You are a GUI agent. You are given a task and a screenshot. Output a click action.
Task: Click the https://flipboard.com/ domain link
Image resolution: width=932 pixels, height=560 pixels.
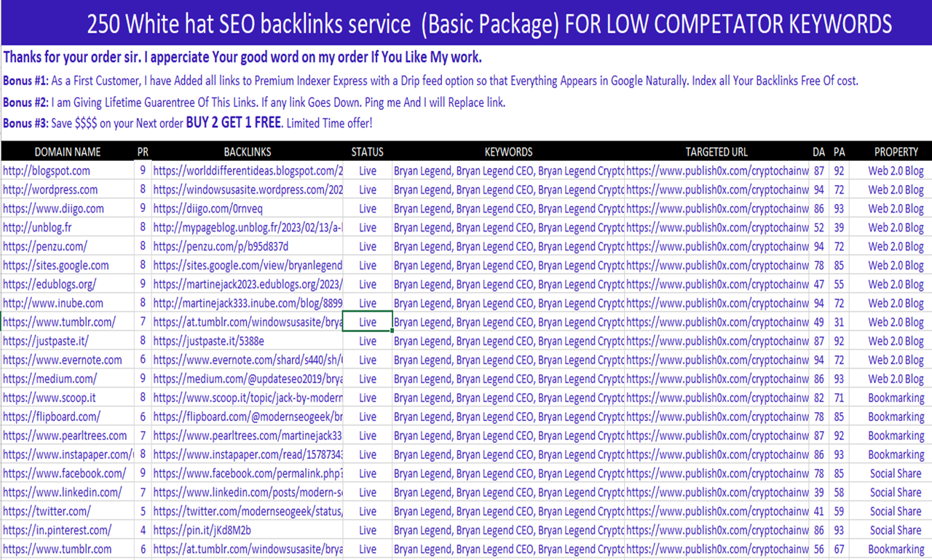(x=52, y=417)
